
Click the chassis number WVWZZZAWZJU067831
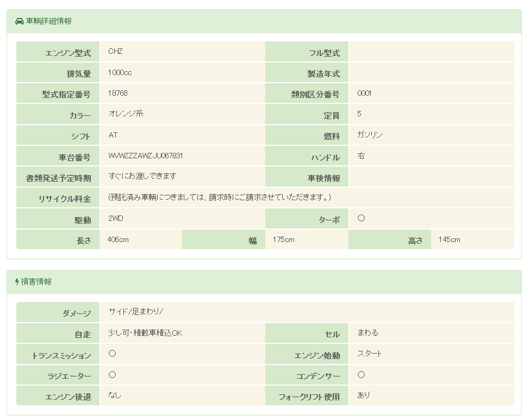146,156
